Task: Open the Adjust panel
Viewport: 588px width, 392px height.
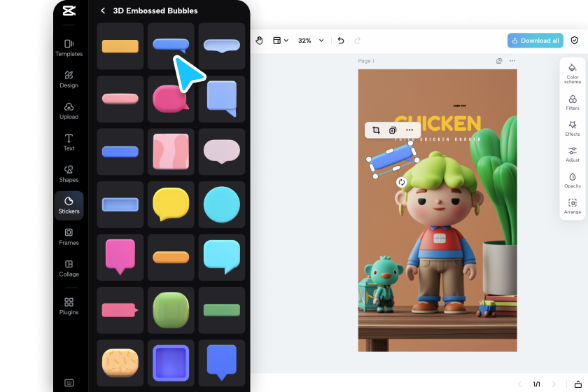Action: click(573, 154)
